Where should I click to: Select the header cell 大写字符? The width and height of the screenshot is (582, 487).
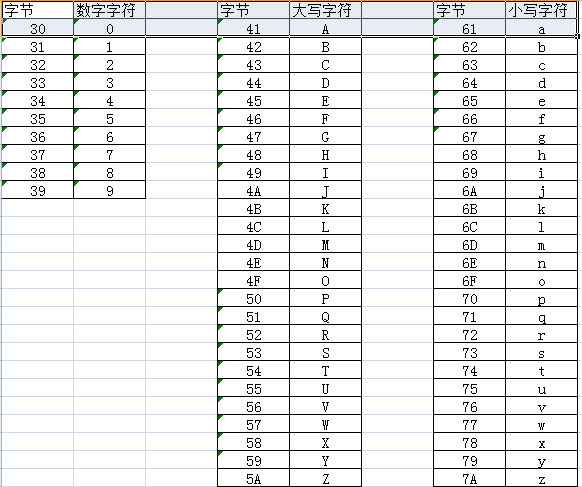point(326,10)
